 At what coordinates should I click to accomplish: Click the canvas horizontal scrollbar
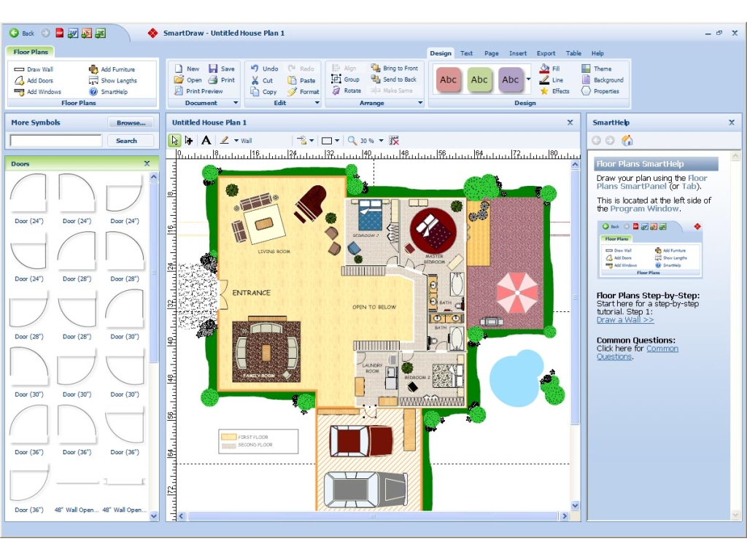[373, 516]
